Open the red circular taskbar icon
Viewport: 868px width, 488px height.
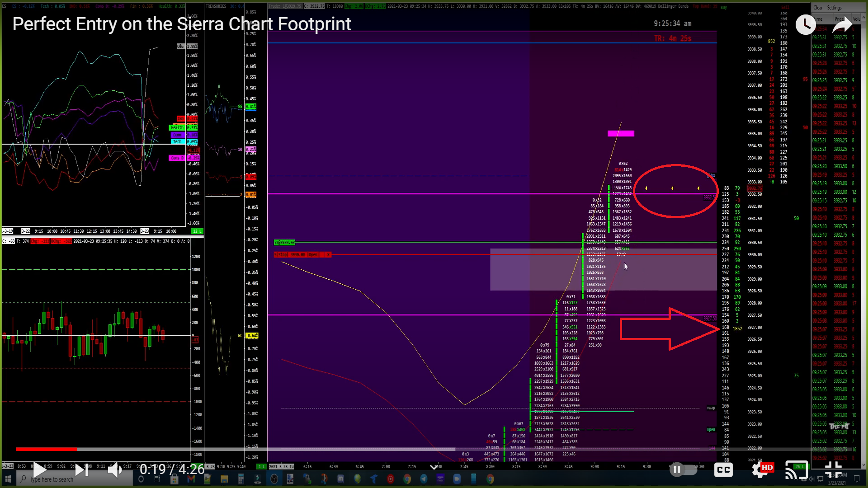point(391,479)
